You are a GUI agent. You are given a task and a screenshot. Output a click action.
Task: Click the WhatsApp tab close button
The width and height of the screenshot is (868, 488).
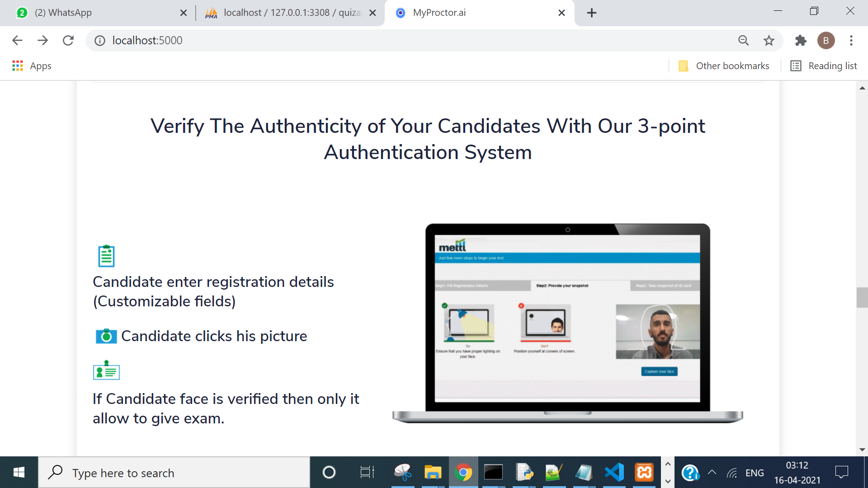[x=184, y=12]
